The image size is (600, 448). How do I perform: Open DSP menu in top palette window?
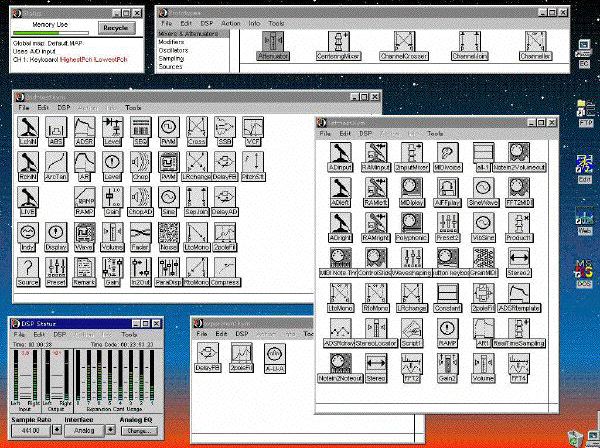coord(207,23)
